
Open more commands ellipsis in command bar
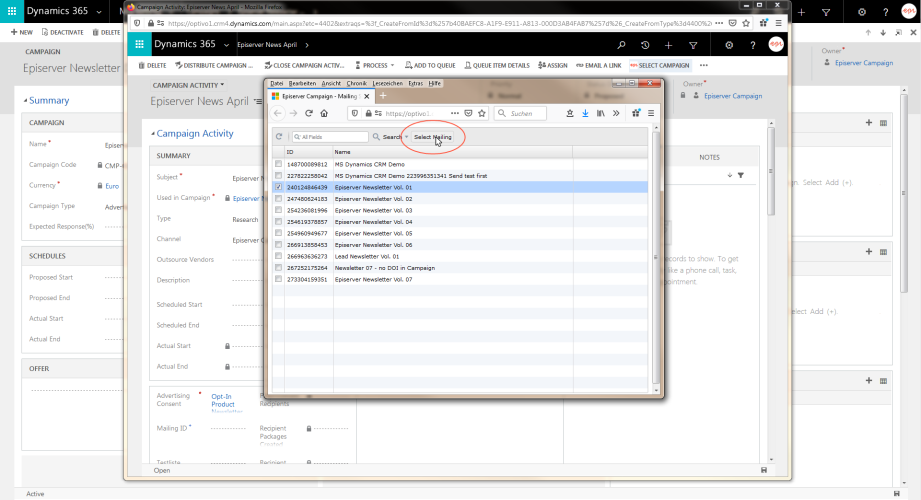(x=704, y=65)
